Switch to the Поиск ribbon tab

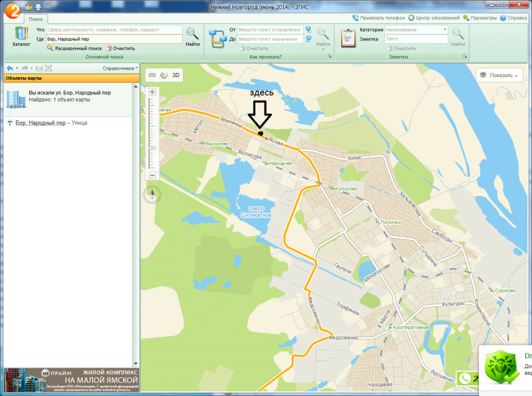[x=36, y=19]
